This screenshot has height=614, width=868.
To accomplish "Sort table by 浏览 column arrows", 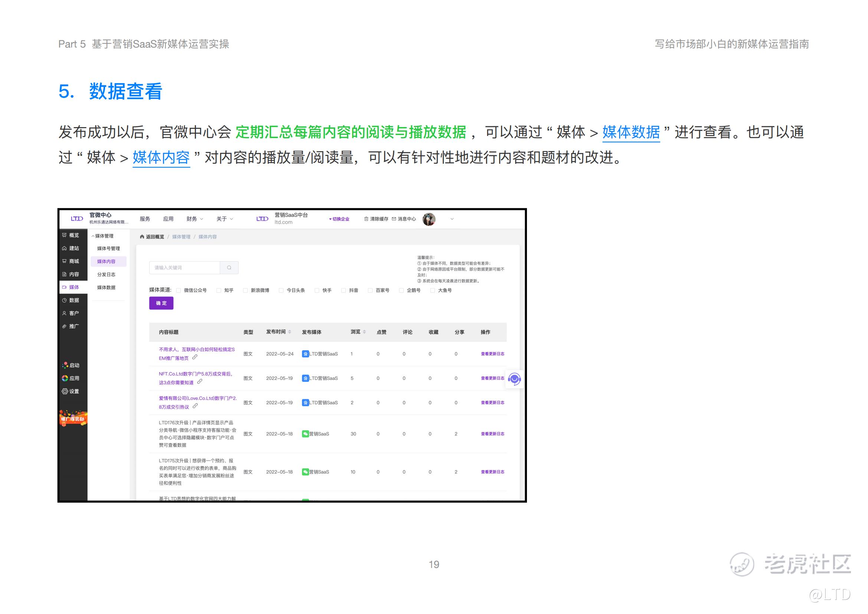I will click(x=364, y=332).
